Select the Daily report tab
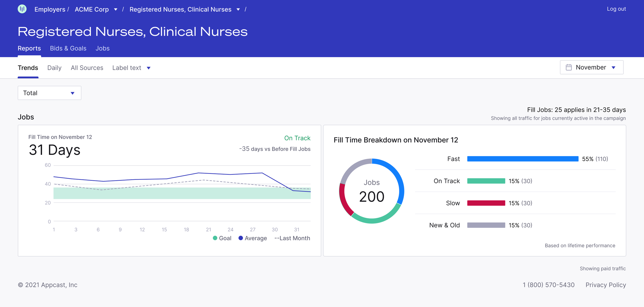The height and width of the screenshot is (307, 644). 54,68
